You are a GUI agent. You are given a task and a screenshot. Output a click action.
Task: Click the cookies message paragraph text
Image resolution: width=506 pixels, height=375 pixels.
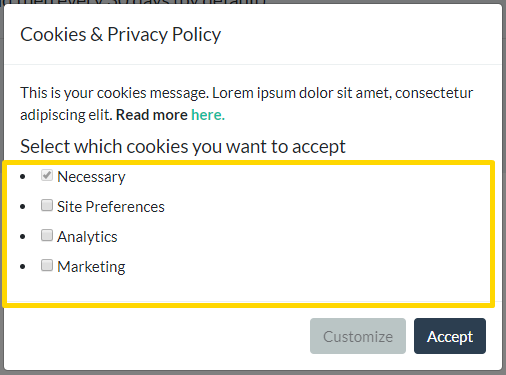(246, 104)
